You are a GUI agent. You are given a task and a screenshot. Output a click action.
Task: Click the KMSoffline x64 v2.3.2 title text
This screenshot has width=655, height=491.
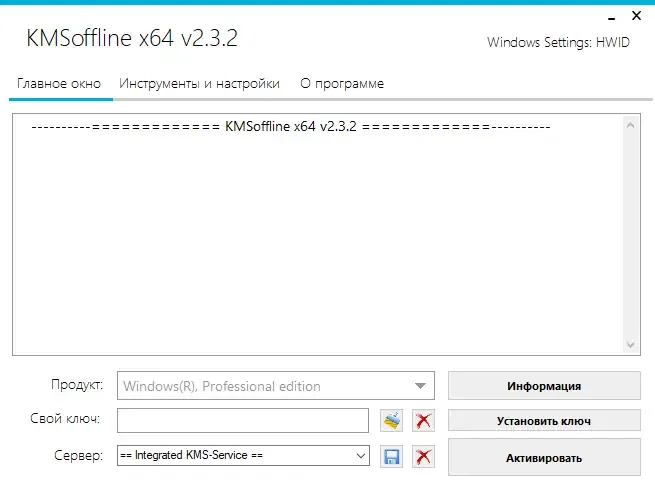coord(132,38)
